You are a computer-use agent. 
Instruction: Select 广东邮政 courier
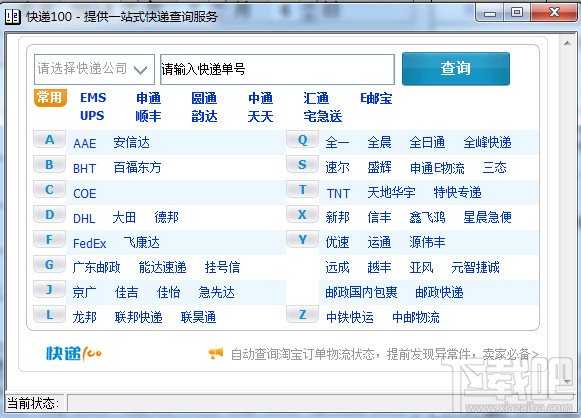[x=96, y=267]
